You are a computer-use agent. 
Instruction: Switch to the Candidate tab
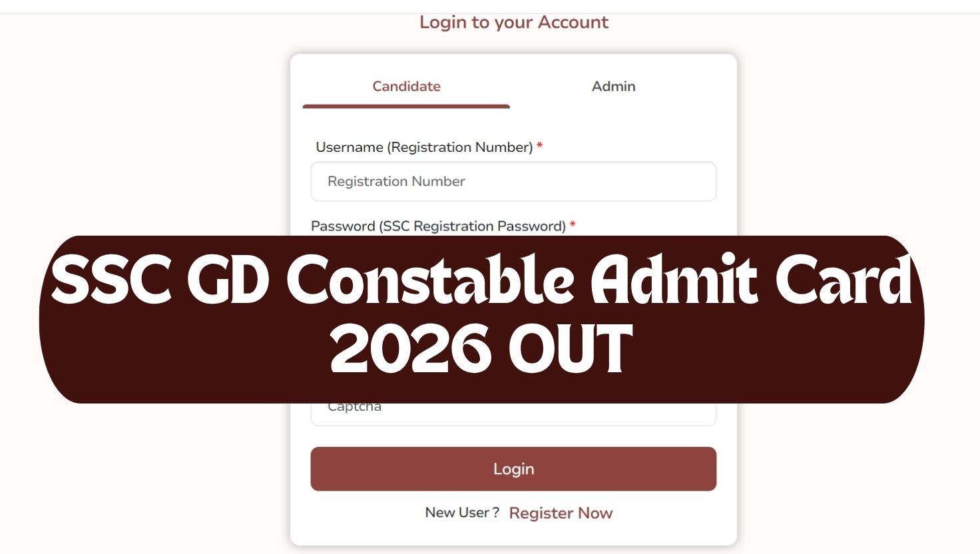pos(406,87)
